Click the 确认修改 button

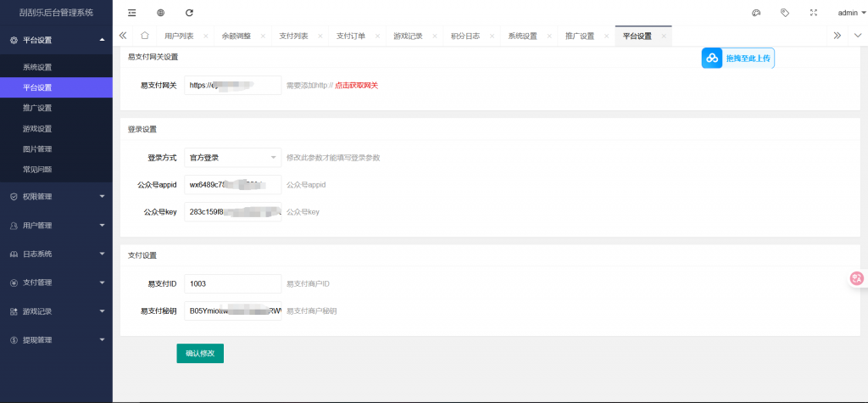[x=200, y=353]
